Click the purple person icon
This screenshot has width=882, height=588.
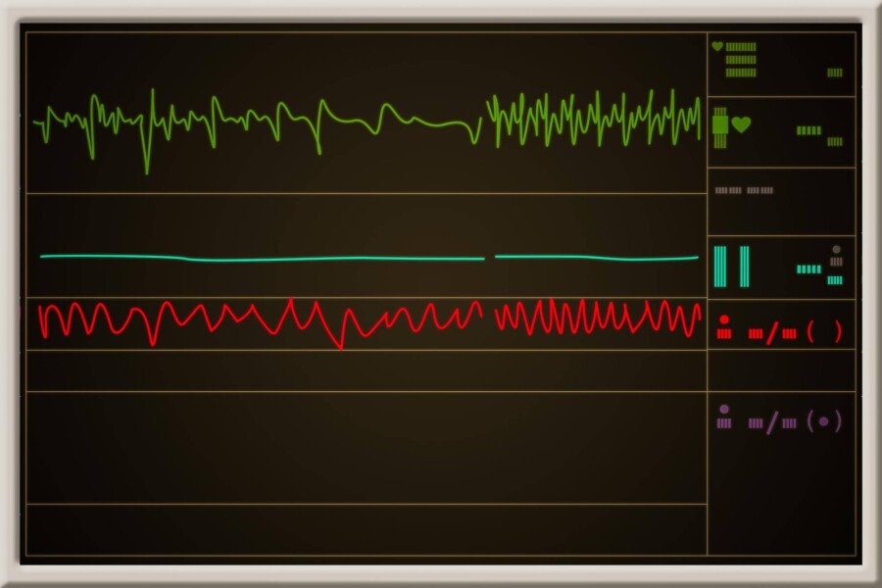(724, 416)
